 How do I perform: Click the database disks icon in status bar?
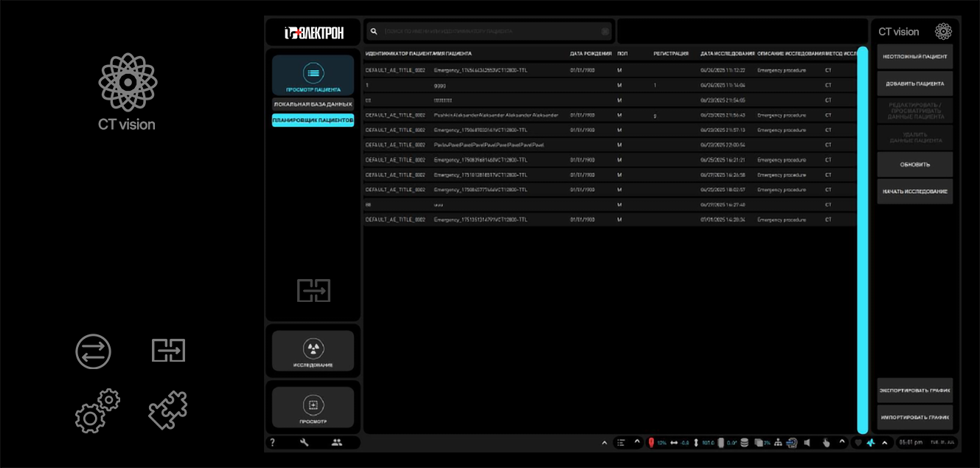[x=745, y=443]
